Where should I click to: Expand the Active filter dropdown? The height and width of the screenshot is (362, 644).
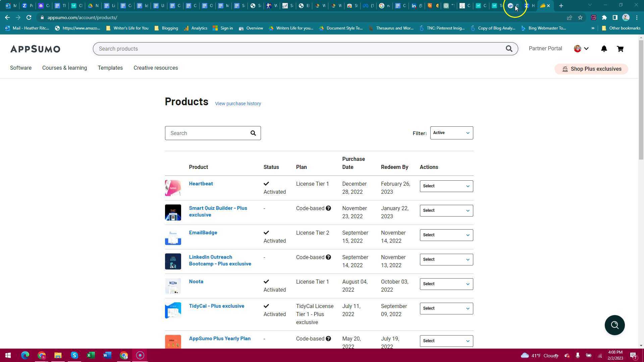click(x=451, y=133)
